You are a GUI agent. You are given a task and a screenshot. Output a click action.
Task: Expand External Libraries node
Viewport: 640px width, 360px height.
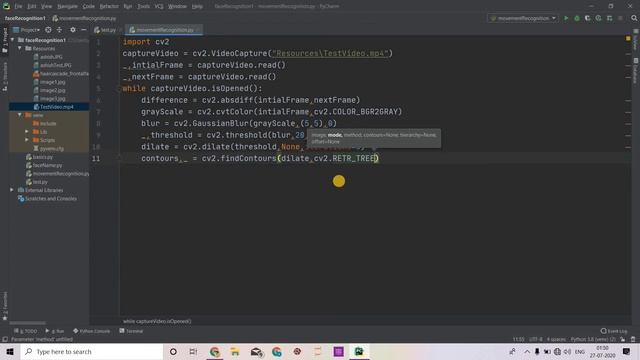pos(12,190)
